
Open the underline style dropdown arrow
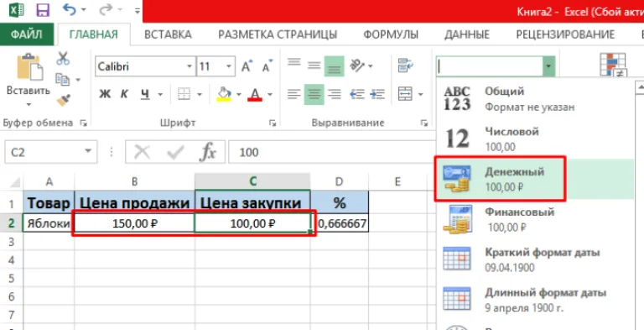161,95
